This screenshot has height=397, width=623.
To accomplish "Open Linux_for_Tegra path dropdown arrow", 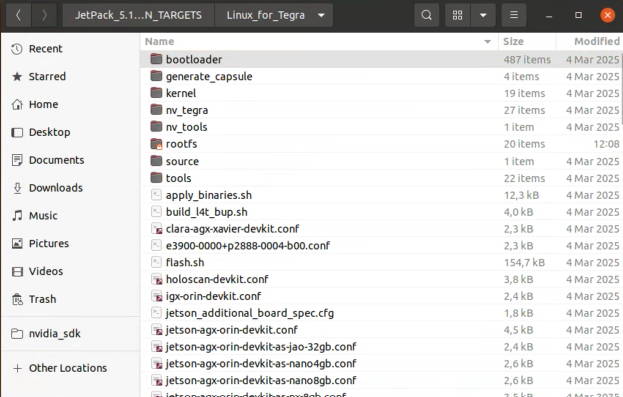I will 321,15.
